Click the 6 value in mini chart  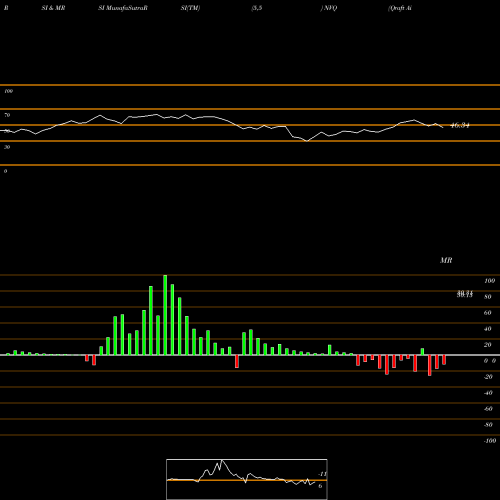click(320, 486)
